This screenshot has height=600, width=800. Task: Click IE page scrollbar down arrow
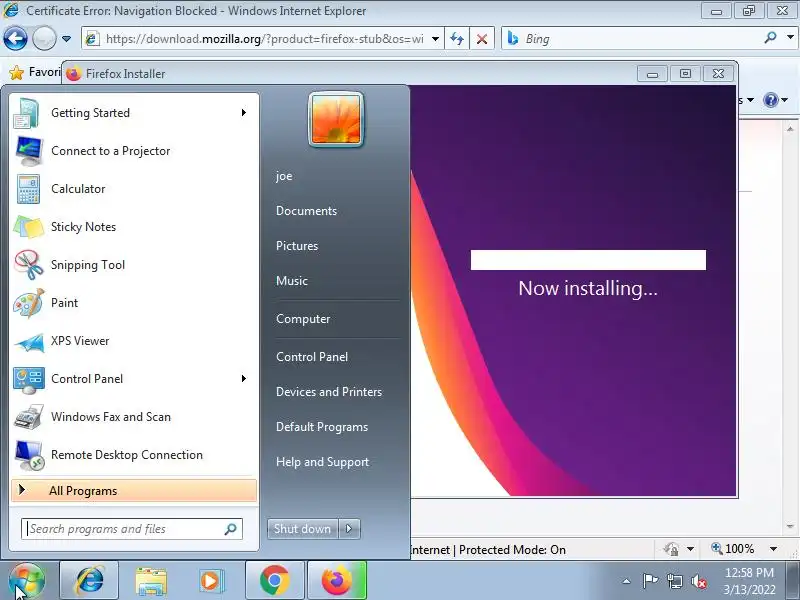(790, 526)
